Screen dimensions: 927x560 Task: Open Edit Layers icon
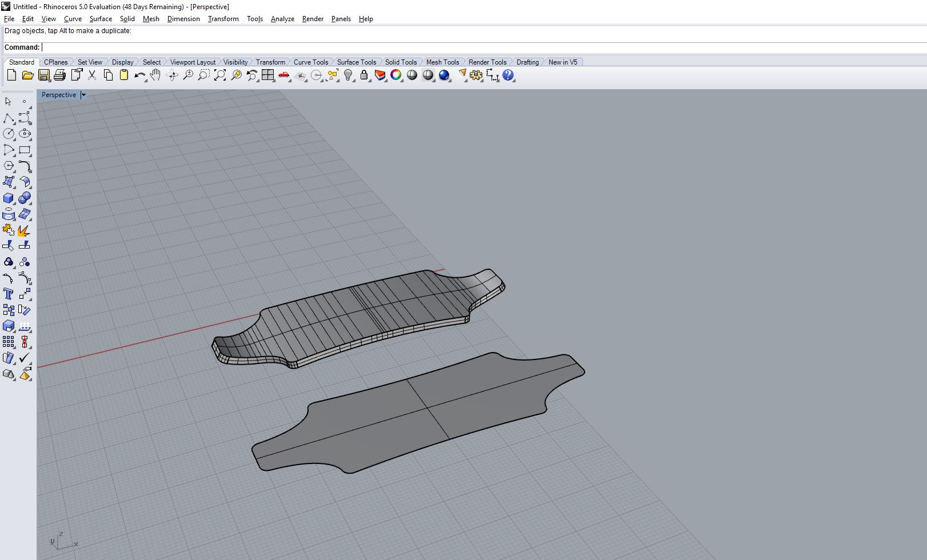click(x=380, y=75)
